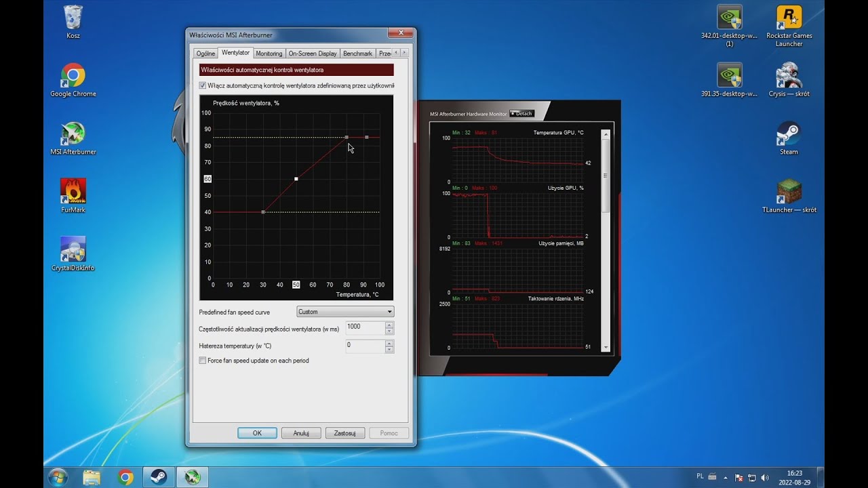
Task: Open the Crysis shortcut icon
Action: [x=789, y=79]
